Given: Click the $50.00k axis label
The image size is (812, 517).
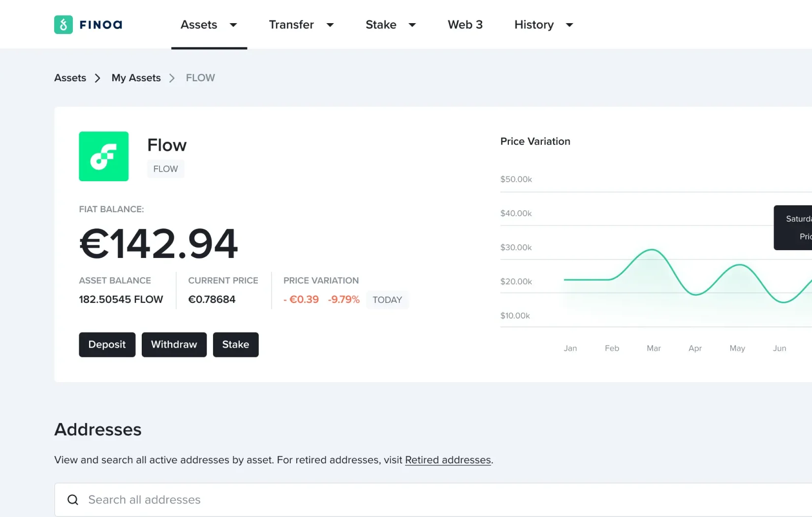Looking at the screenshot, I should 516,179.
